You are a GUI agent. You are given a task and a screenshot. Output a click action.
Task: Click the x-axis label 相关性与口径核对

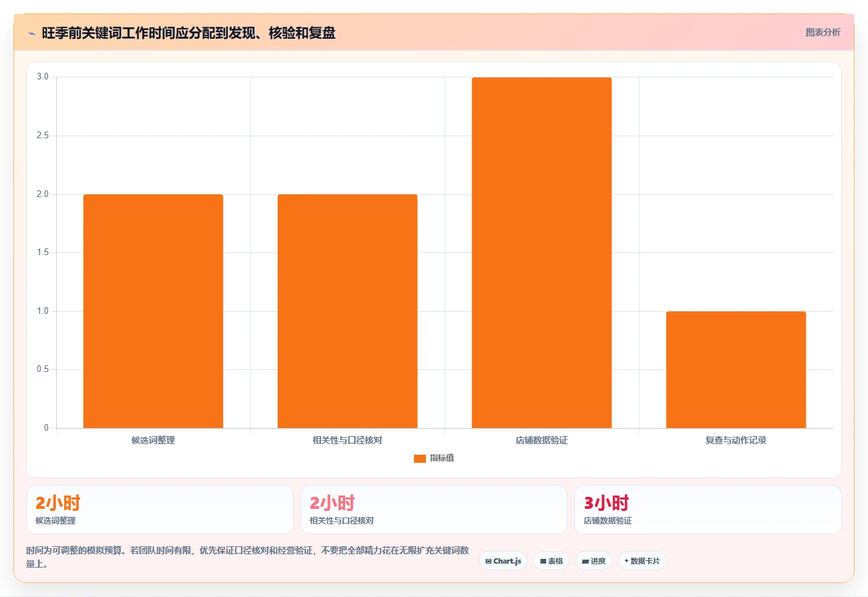347,441
